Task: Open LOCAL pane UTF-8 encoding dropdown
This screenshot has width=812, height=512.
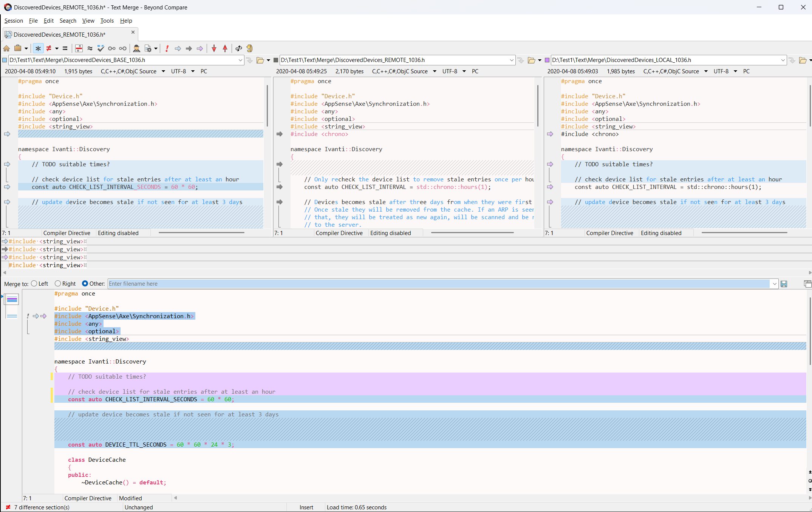Action: [735, 71]
